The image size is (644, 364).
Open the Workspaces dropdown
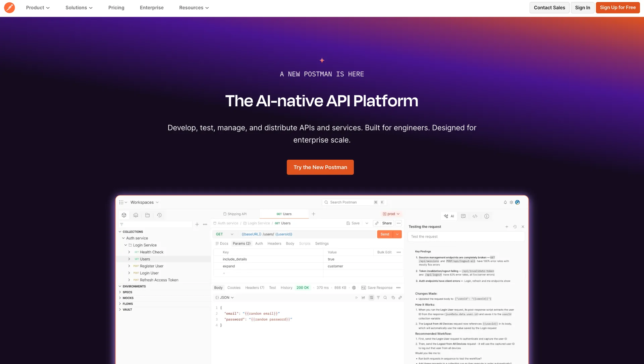click(144, 202)
